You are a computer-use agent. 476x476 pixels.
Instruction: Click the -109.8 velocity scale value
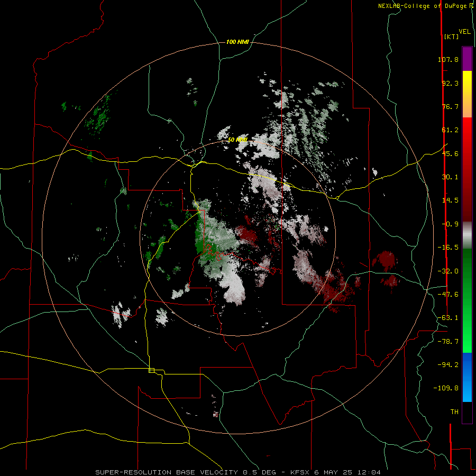coord(446,388)
